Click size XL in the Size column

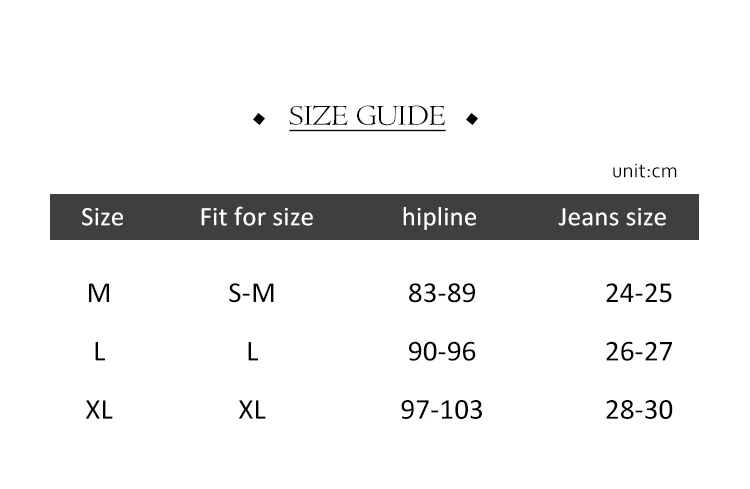99,410
